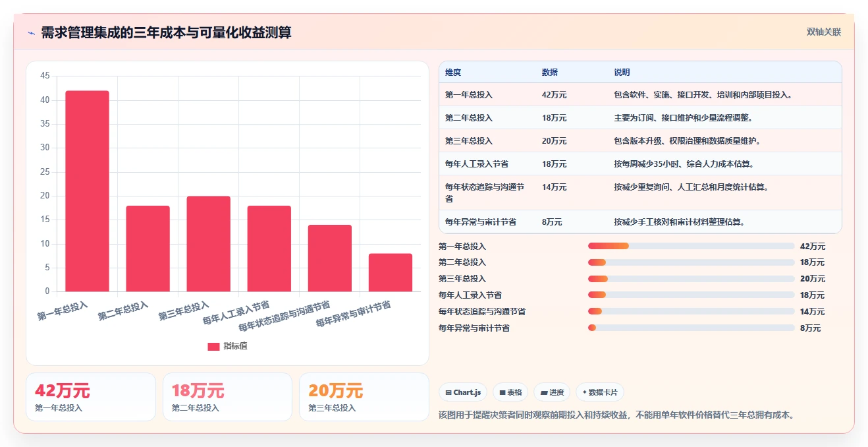Click the 8万元 table cell
The image size is (868, 447).
tap(552, 222)
